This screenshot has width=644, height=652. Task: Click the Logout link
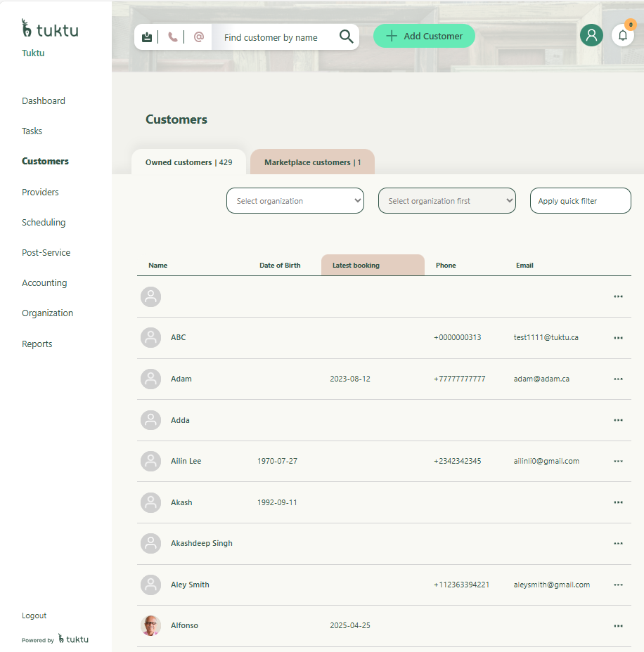click(34, 615)
